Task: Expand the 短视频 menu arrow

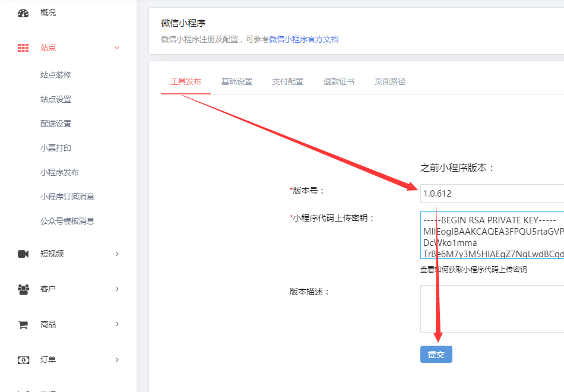Action: tap(118, 254)
